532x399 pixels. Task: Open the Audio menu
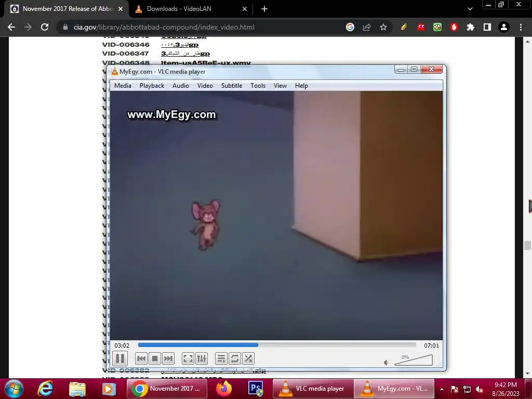click(x=180, y=86)
